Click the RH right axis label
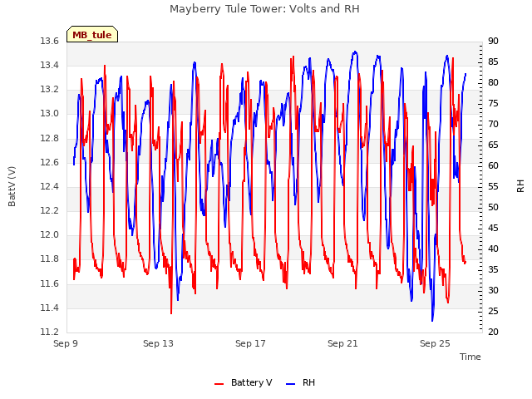Viewport: 532px width, 399px height. 520,186
